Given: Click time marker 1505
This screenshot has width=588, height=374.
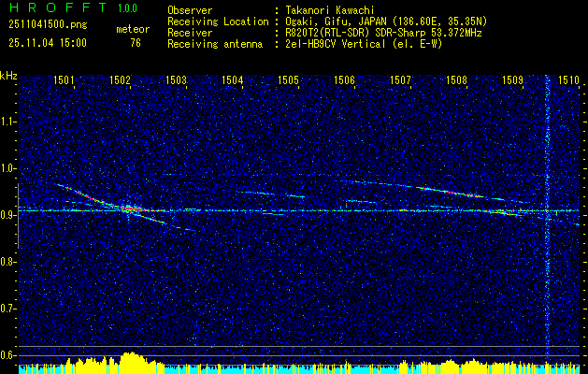Looking at the screenshot, I should coord(288,79).
